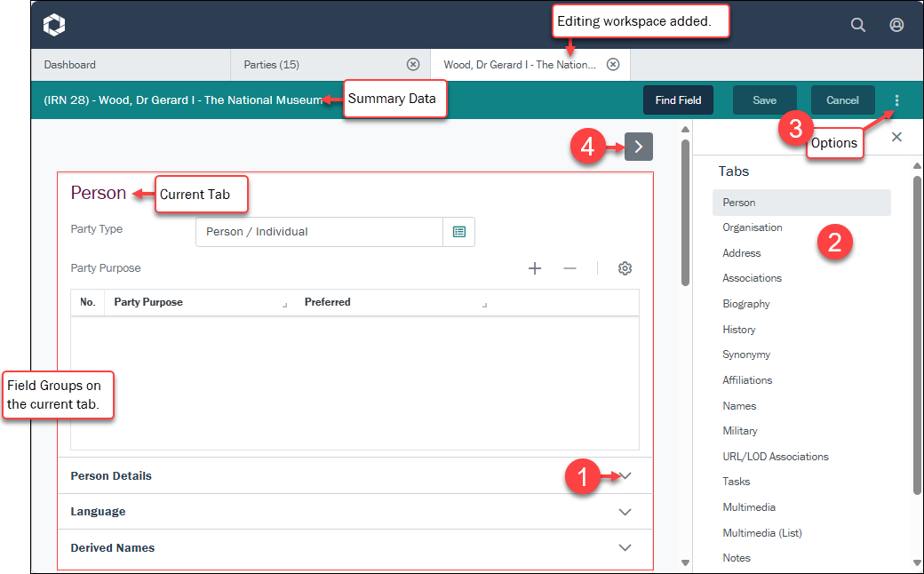The width and height of the screenshot is (924, 574).
Task: Expand the Derived Names field group
Action: (625, 548)
